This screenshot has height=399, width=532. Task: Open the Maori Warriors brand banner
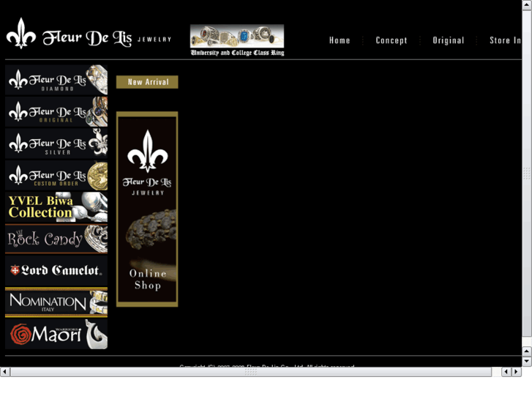pos(56,334)
